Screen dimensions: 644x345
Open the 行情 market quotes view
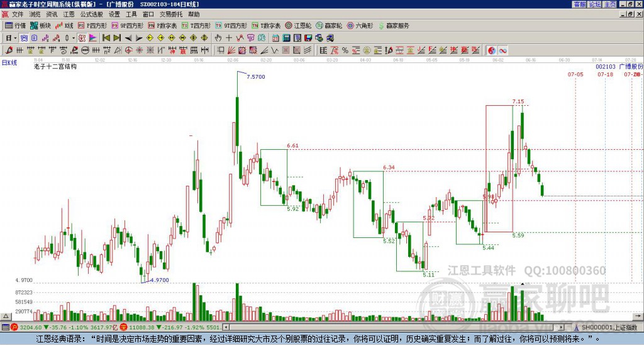(15, 25)
